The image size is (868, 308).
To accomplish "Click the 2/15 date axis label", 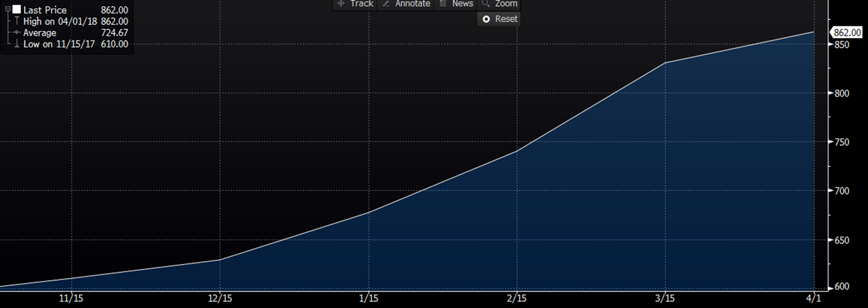I will coord(517,298).
